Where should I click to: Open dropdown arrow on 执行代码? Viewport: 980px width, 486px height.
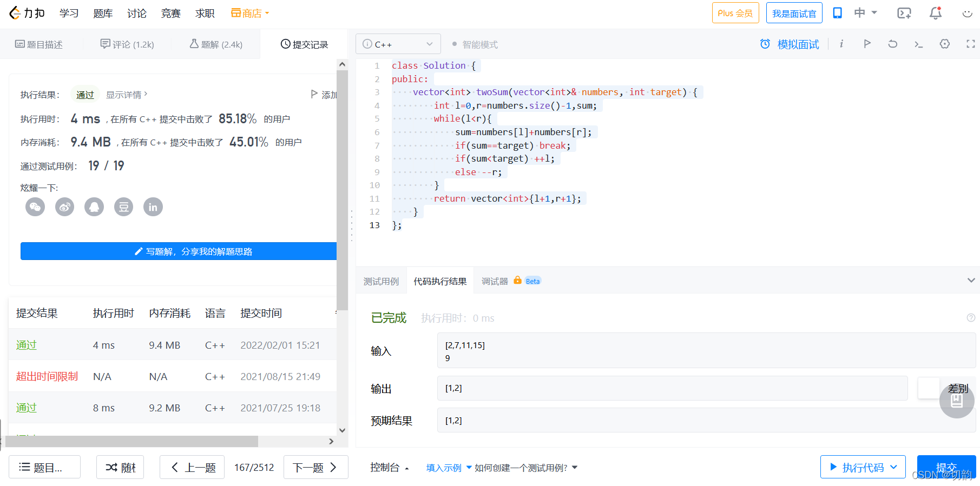pos(894,467)
